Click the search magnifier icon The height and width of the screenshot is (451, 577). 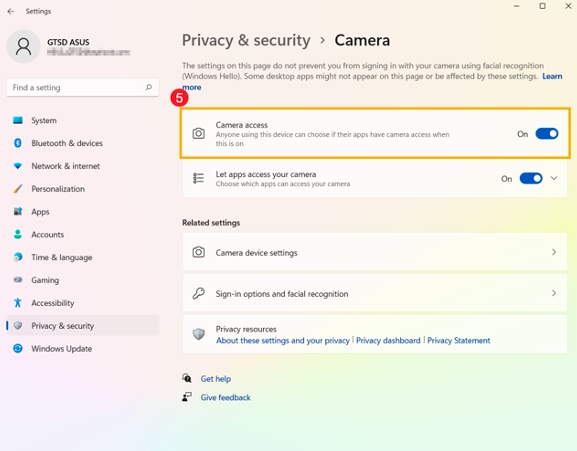click(x=149, y=87)
